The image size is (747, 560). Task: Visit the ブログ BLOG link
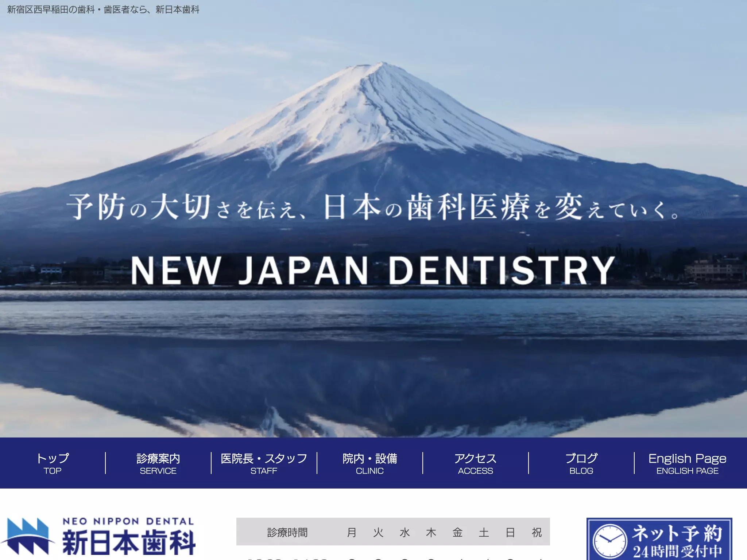pos(581,463)
